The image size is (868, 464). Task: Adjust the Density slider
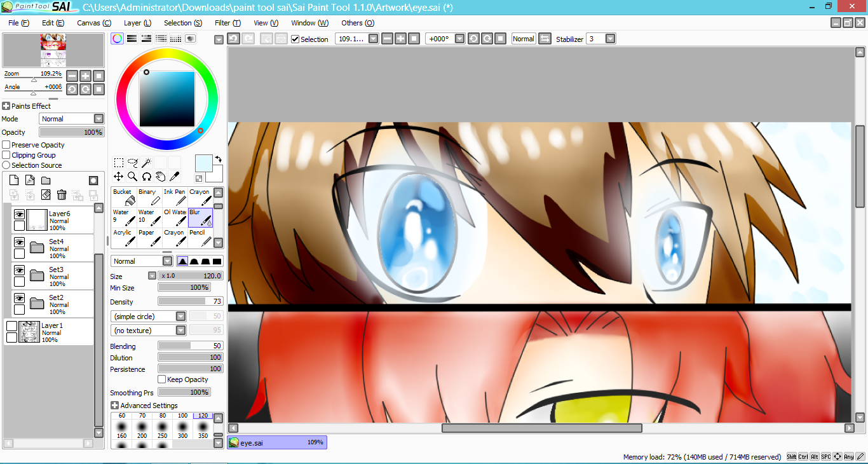point(191,301)
